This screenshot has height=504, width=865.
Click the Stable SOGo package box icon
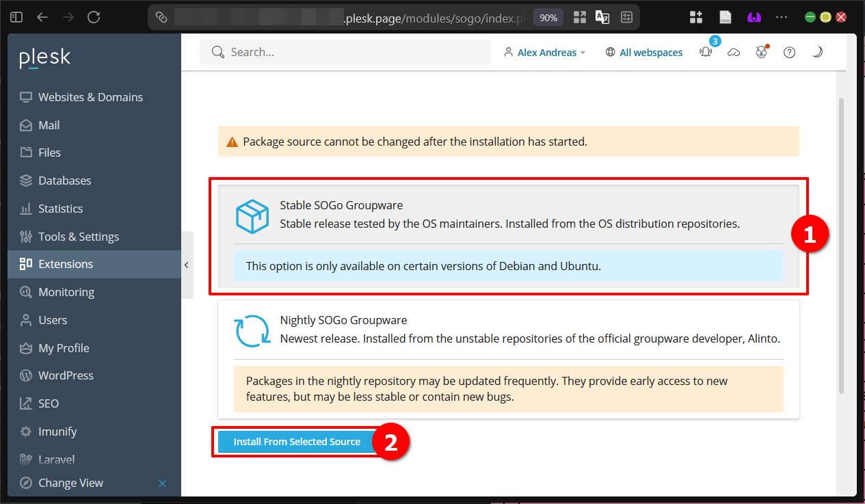tap(252, 215)
